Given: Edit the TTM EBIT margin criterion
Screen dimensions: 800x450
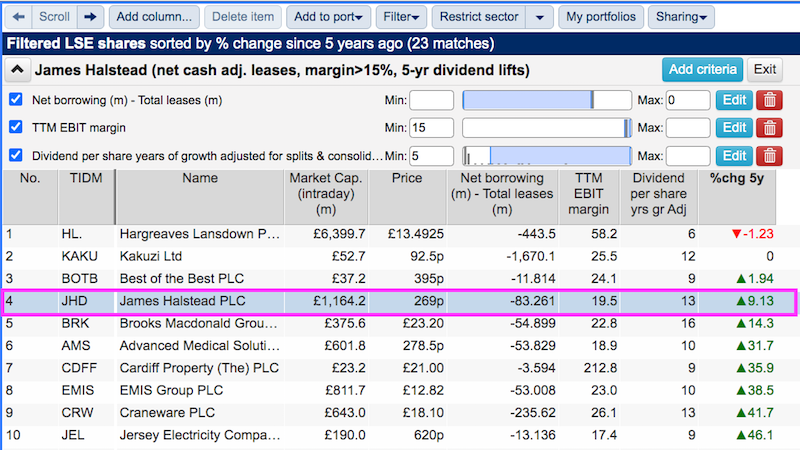Looking at the screenshot, I should click(x=734, y=128).
